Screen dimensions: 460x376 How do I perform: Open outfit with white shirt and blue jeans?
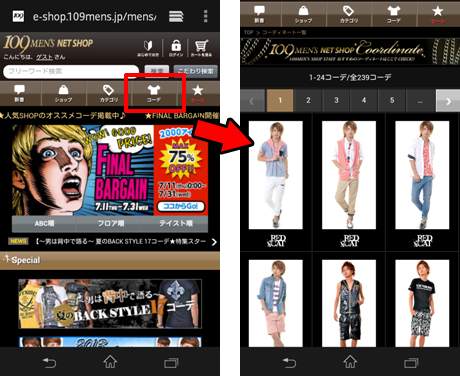[422, 175]
